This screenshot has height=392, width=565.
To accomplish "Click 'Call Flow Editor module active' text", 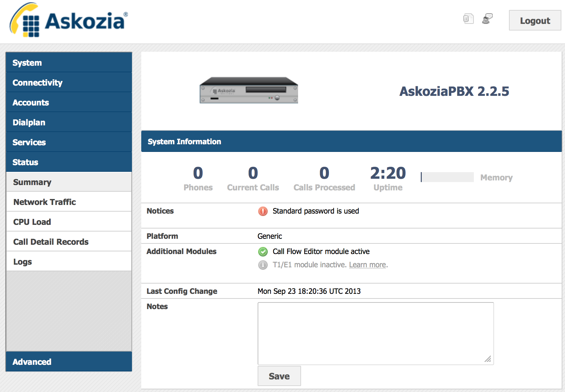I will click(321, 251).
